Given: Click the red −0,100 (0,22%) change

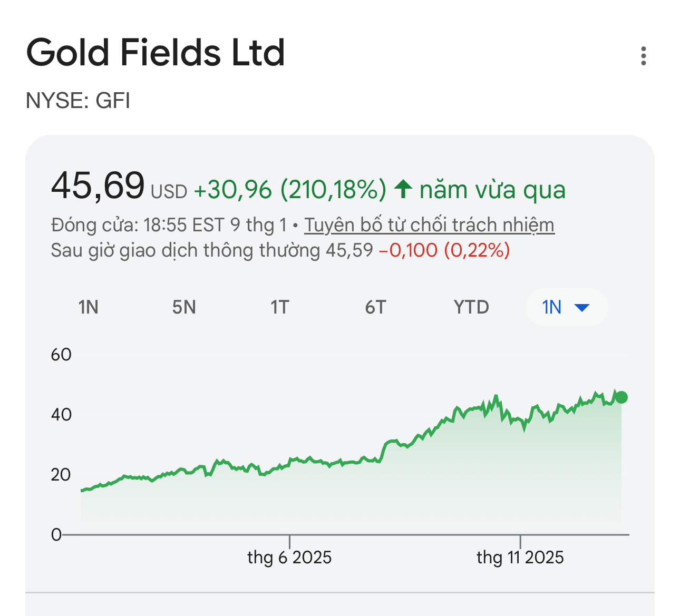Looking at the screenshot, I should [x=444, y=250].
